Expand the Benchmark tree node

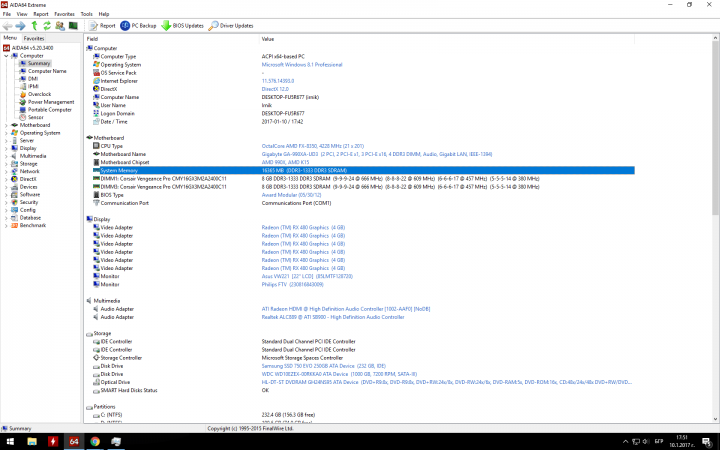tap(6, 225)
